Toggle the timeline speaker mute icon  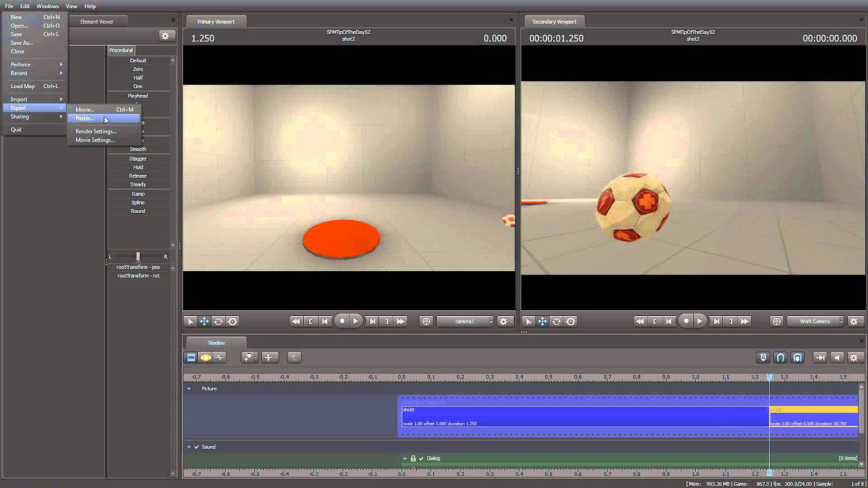[837, 357]
